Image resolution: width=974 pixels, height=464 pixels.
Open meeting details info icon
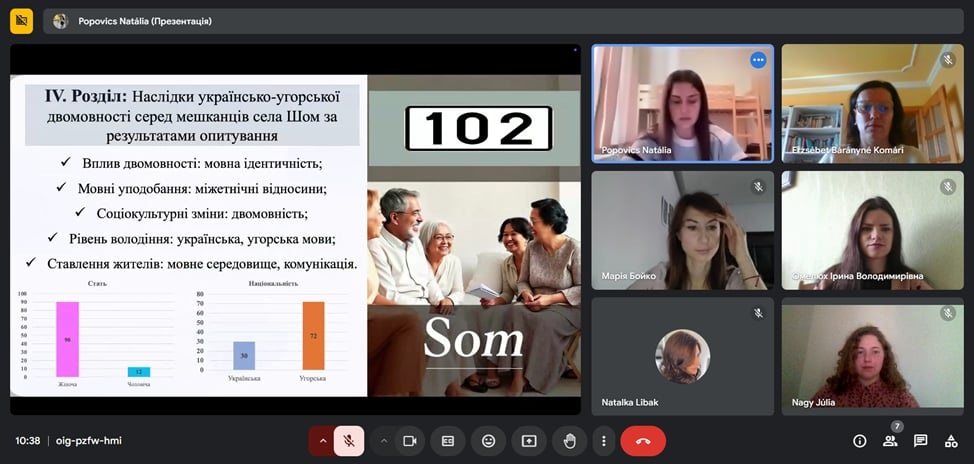(859, 441)
